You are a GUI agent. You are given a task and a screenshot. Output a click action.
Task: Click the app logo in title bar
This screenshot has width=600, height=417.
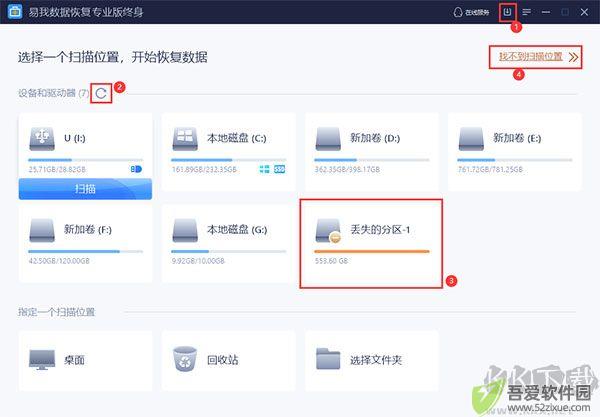tap(15, 11)
